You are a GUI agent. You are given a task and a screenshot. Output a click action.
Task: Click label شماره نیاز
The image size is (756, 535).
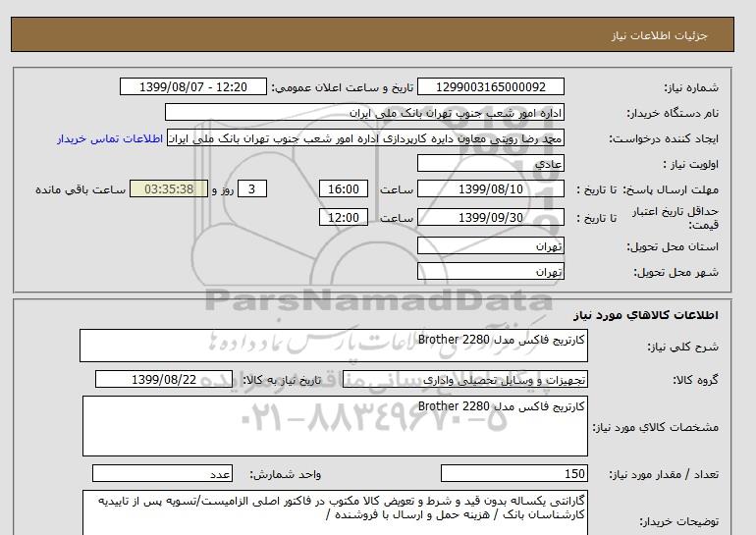(691, 87)
